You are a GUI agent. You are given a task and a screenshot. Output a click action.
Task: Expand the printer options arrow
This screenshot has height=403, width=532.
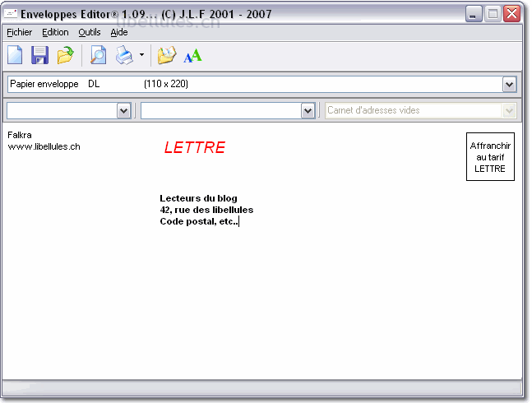click(x=141, y=54)
